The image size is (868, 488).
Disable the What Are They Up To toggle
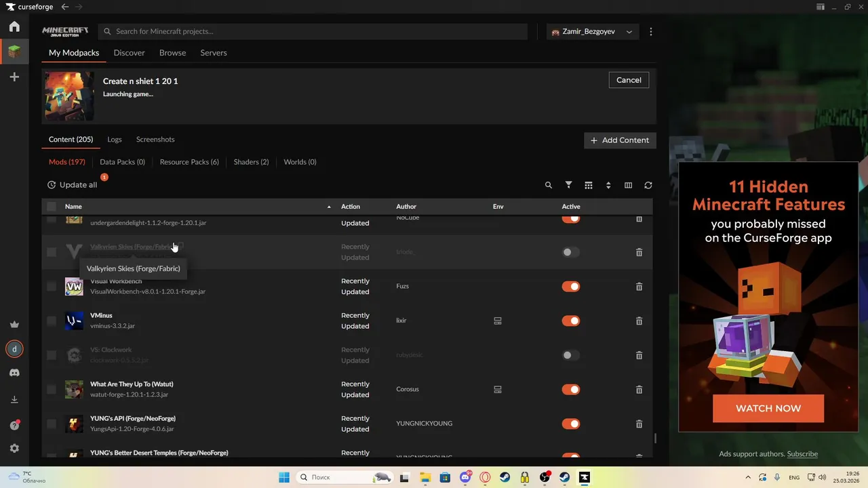click(x=571, y=390)
